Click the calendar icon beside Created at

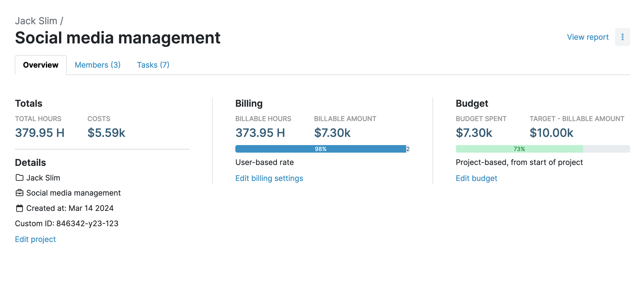pos(19,208)
